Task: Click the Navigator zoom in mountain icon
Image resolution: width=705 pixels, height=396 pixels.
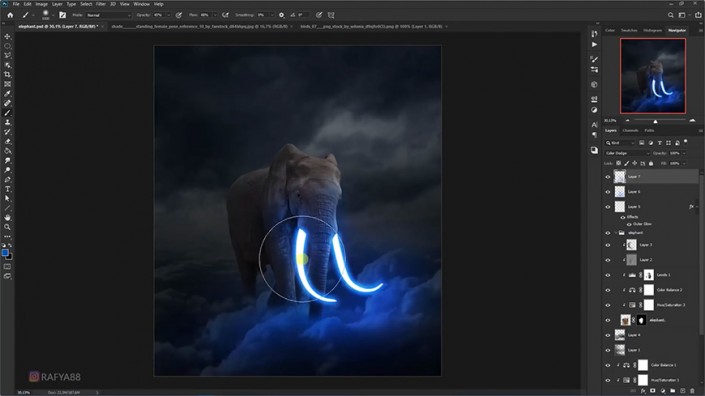Action: point(692,120)
